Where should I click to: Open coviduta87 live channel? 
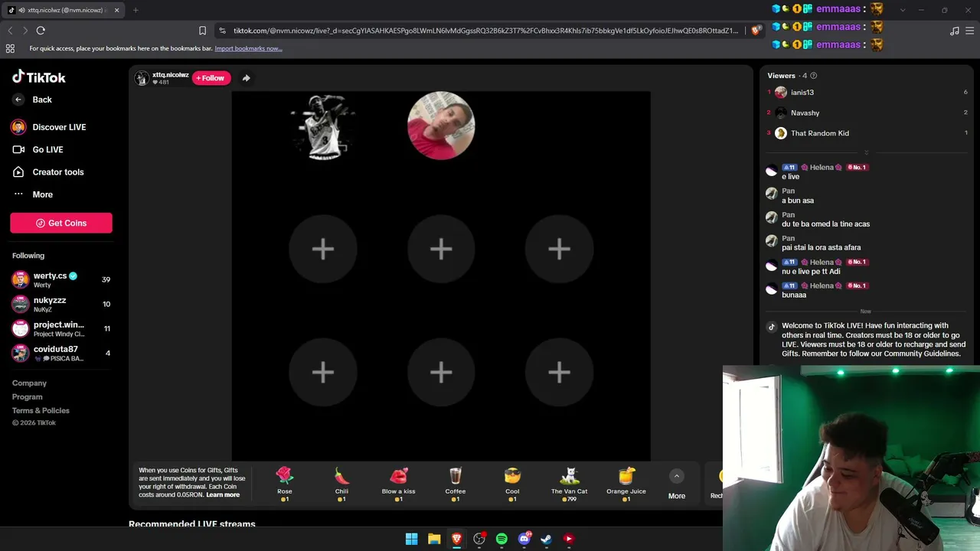tap(61, 353)
